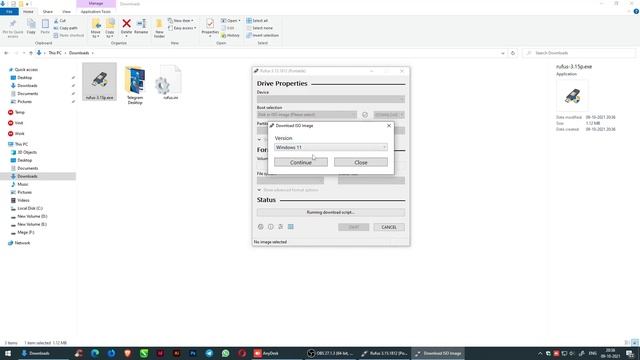
Task: Open the File tab in Explorer
Action: 9,12
